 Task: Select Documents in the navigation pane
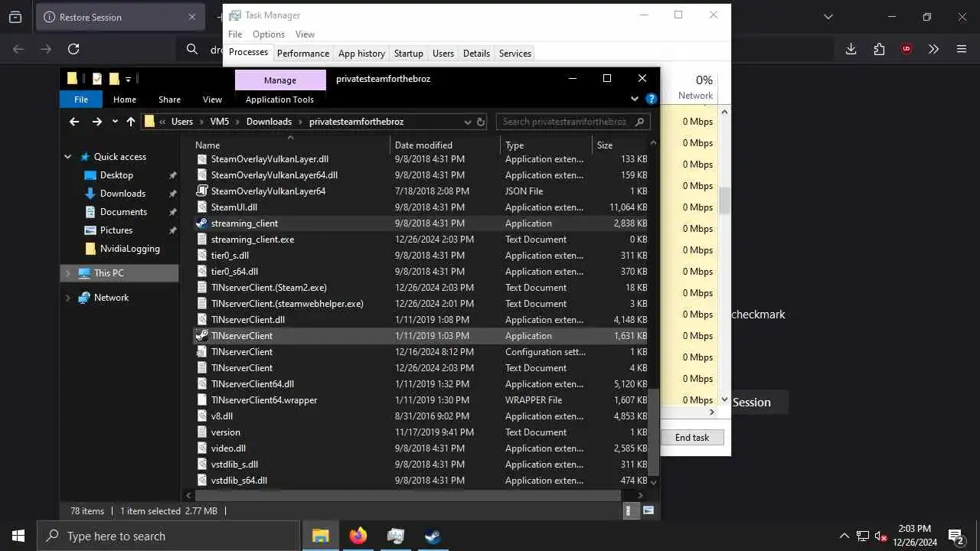pyautogui.click(x=123, y=212)
